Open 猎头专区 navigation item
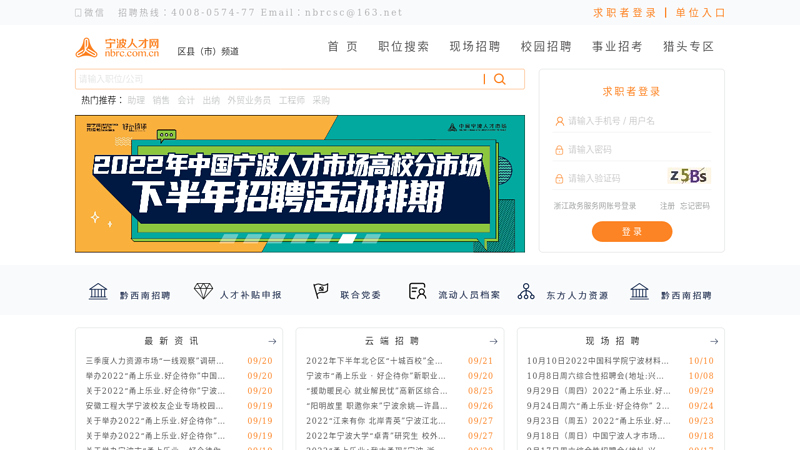 tap(688, 47)
